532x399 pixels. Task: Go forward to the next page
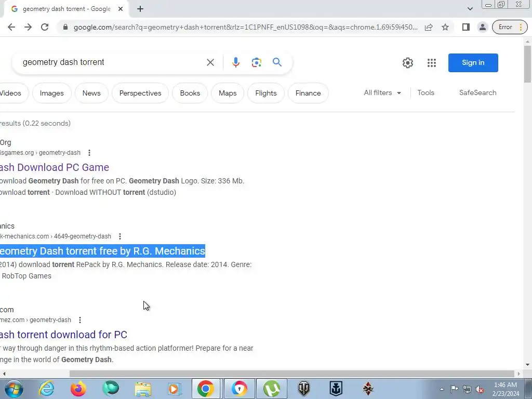click(28, 27)
